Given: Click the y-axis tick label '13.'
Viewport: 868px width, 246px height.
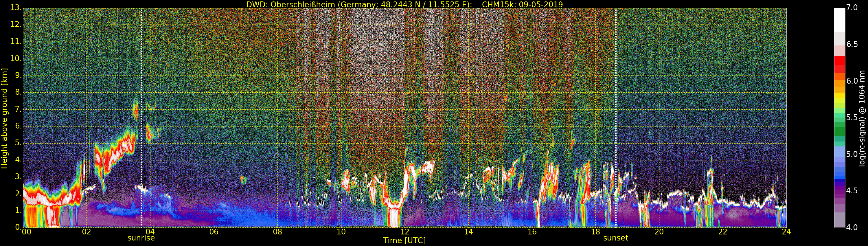Looking at the screenshot, I should (x=16, y=8).
